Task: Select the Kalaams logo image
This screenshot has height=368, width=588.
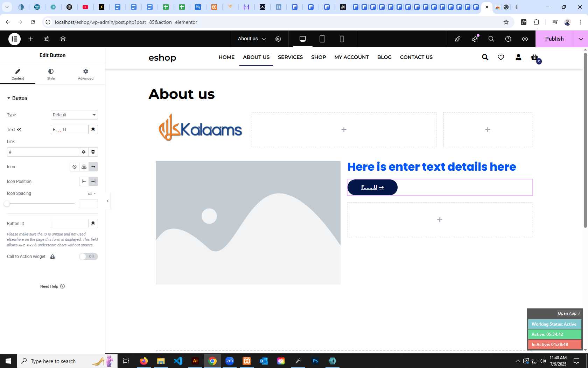Action: [200, 128]
